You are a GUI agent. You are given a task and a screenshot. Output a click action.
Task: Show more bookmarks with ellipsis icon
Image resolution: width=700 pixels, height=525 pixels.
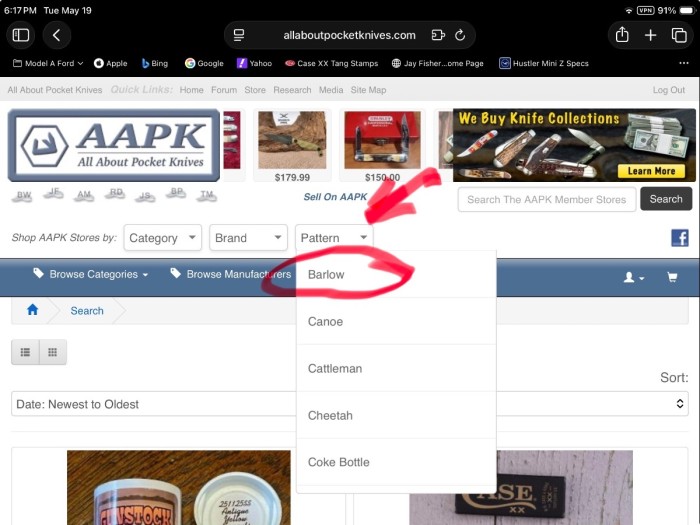click(x=683, y=63)
